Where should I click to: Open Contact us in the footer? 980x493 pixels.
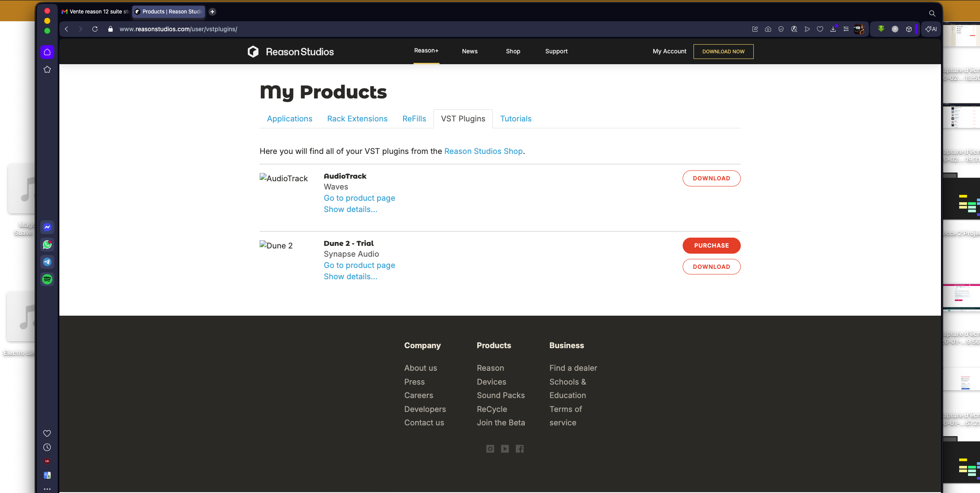[424, 423]
